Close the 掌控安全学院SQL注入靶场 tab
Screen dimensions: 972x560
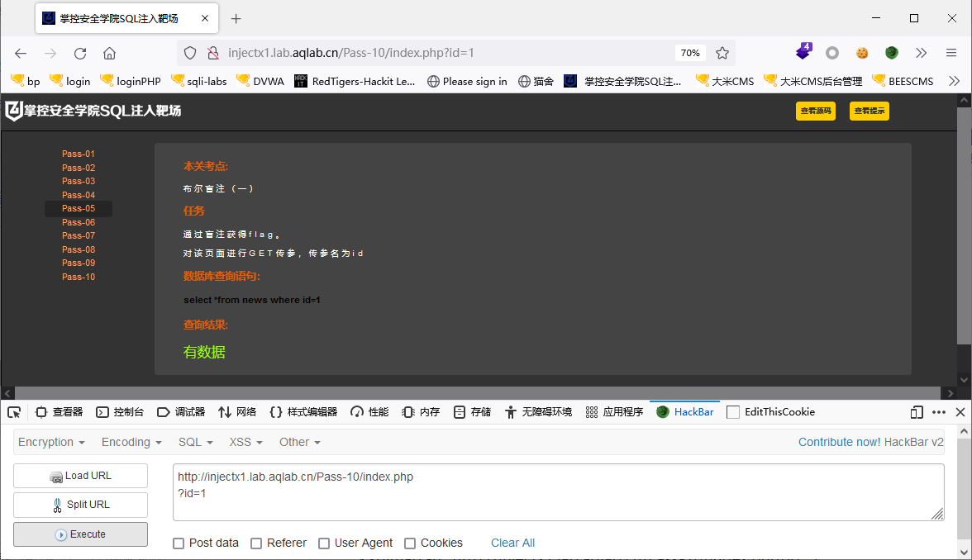pyautogui.click(x=205, y=18)
